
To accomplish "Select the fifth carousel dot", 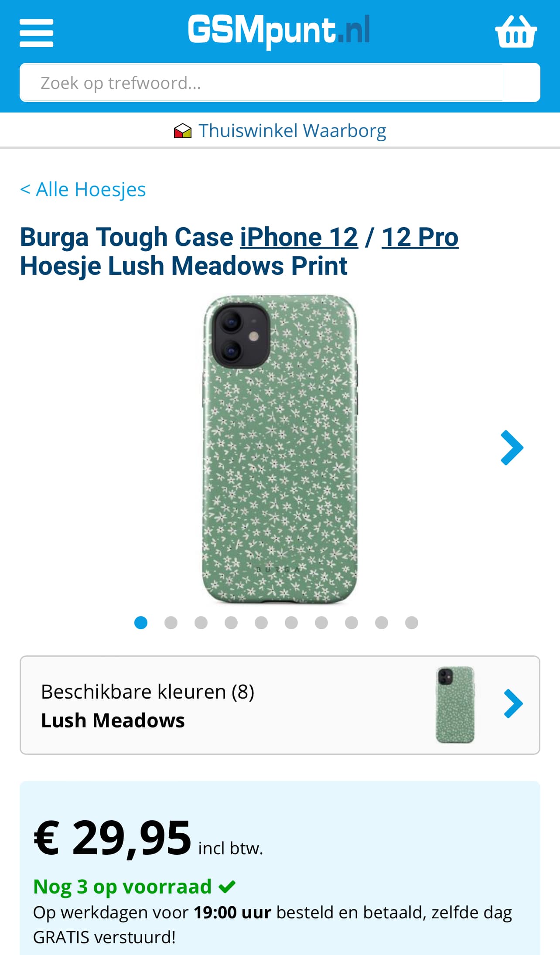I will click(x=261, y=623).
